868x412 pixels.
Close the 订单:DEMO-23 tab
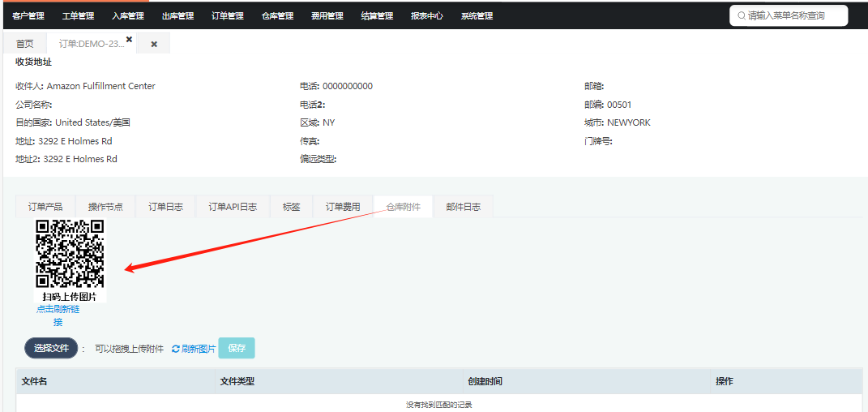(130, 39)
